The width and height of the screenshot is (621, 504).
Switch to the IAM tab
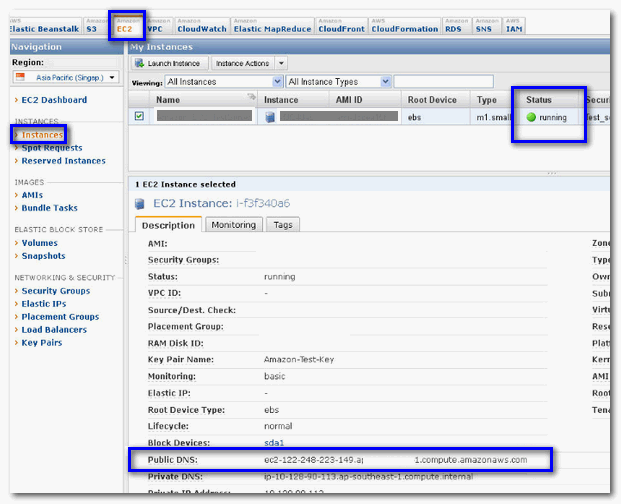tap(514, 26)
